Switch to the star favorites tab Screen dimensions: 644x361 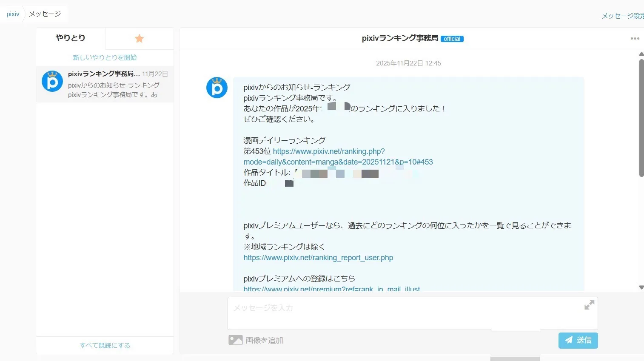click(140, 39)
